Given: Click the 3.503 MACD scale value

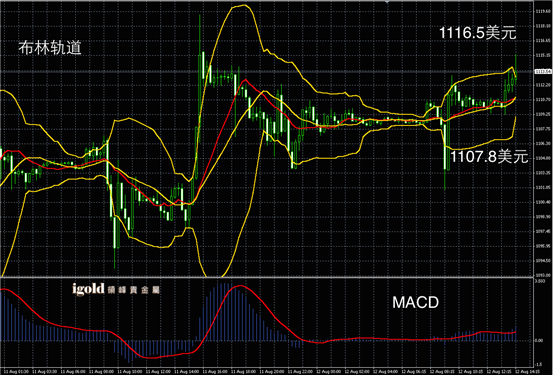Looking at the screenshot, I should click(540, 281).
